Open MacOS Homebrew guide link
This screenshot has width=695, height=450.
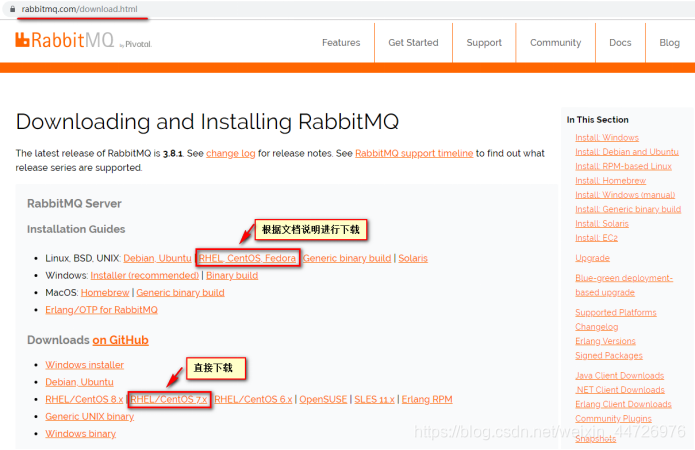coord(105,293)
